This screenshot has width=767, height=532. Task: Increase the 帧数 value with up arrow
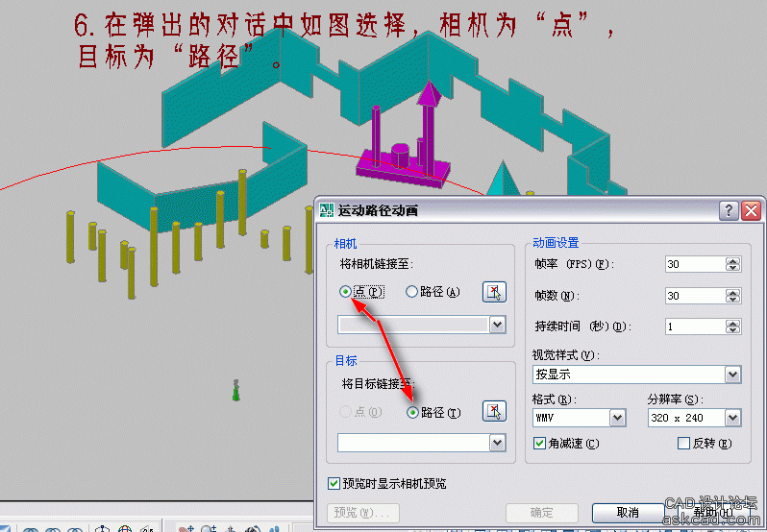click(x=732, y=292)
